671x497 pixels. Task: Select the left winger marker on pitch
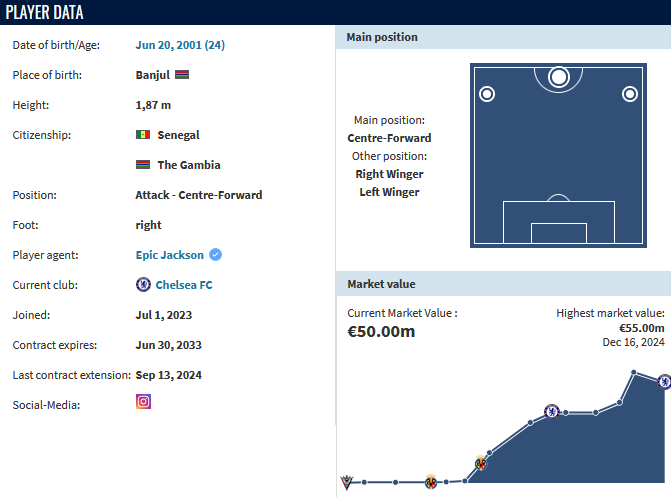coord(487,94)
